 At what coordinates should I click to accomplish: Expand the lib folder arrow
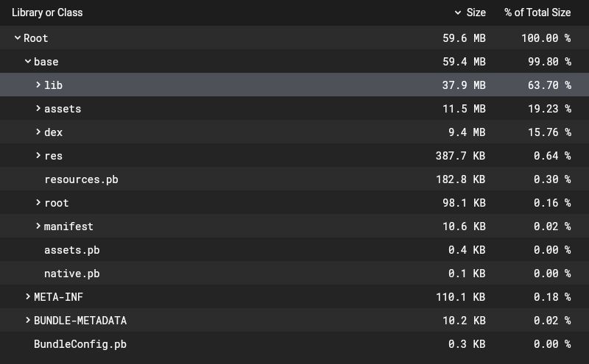point(38,85)
